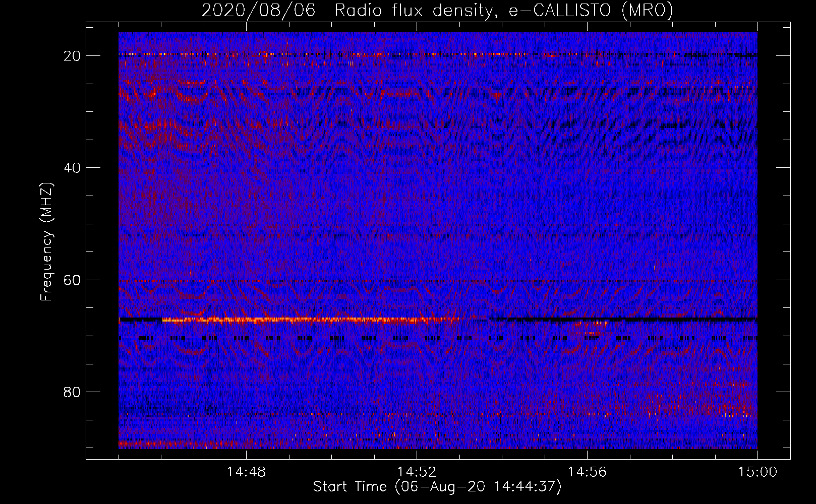Screen dimensions: 816x504
Task: Click the 60 MHz frequency tick label
Action: coord(72,280)
